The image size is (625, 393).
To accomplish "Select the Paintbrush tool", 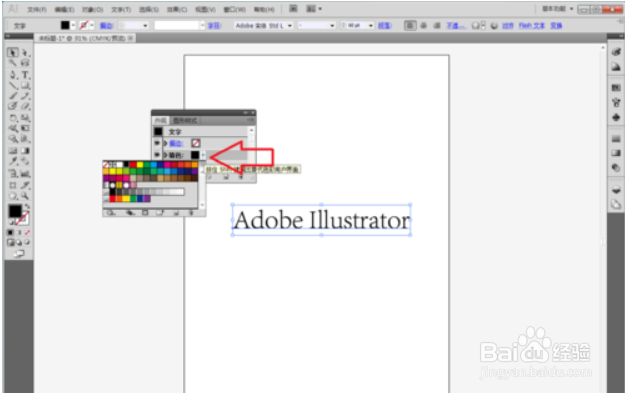I will [x=12, y=96].
